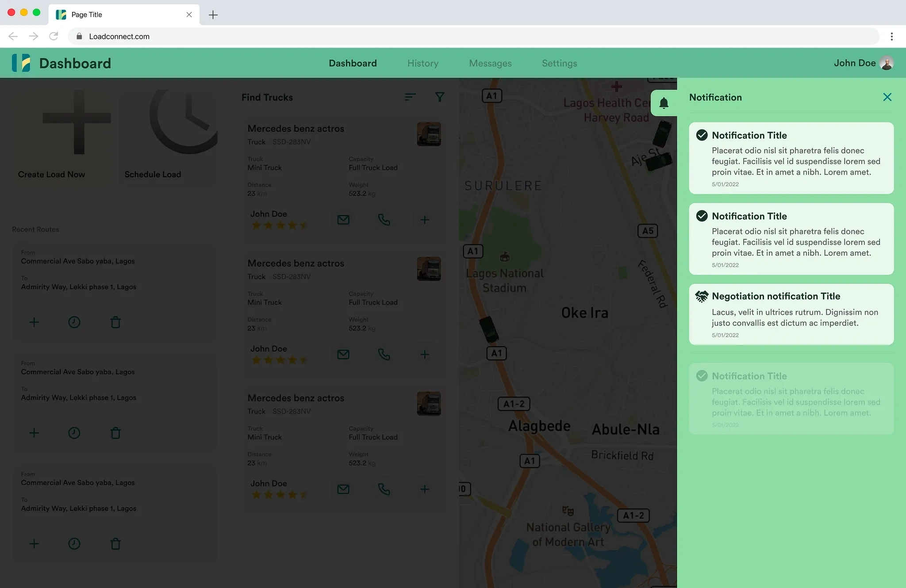Open the Negotiation notification Title card
The image size is (906, 588).
click(791, 314)
